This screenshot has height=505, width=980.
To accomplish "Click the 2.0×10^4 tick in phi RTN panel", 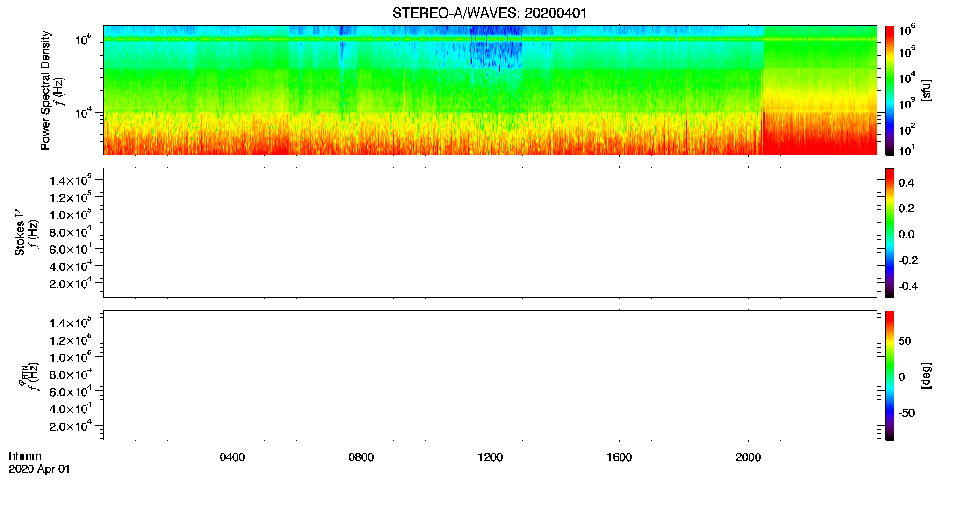I will pos(71,426).
